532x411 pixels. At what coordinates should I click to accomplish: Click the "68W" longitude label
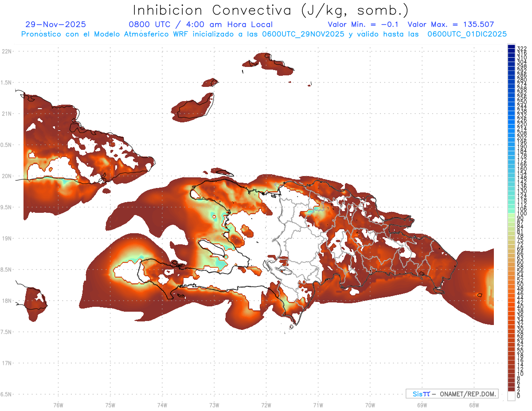point(473,405)
